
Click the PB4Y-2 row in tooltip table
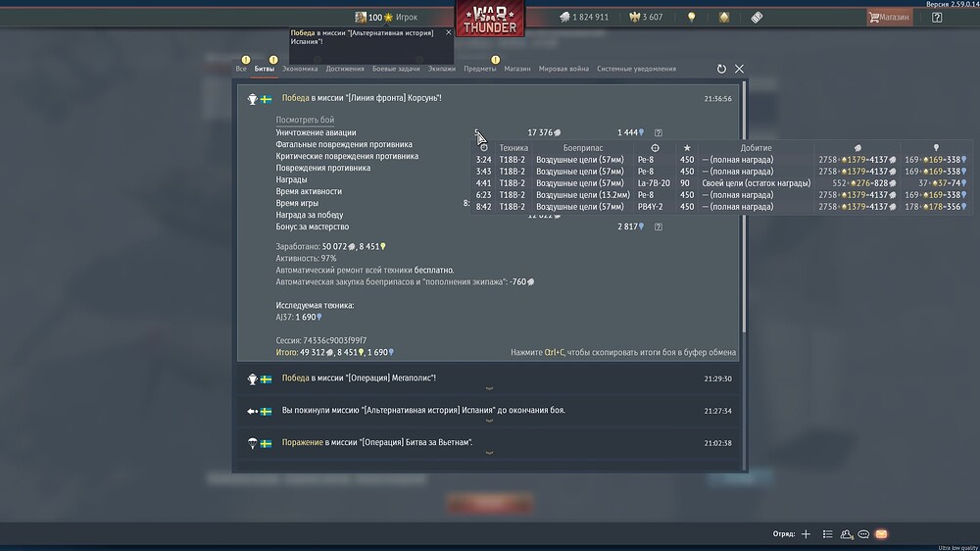(x=720, y=207)
